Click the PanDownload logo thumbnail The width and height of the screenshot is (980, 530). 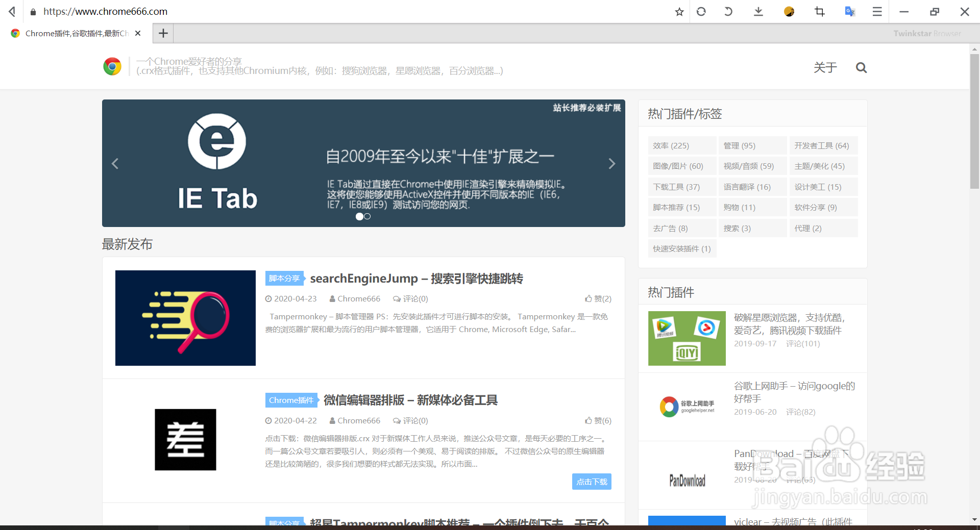(687, 480)
